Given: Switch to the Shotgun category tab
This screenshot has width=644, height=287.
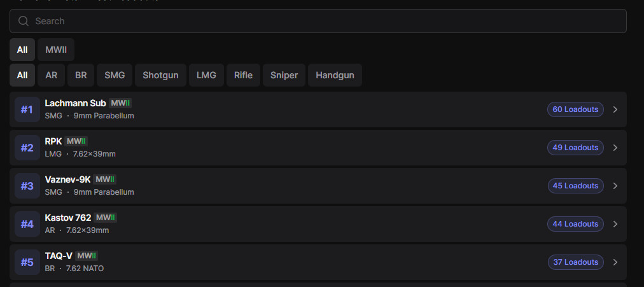Looking at the screenshot, I should (160, 75).
